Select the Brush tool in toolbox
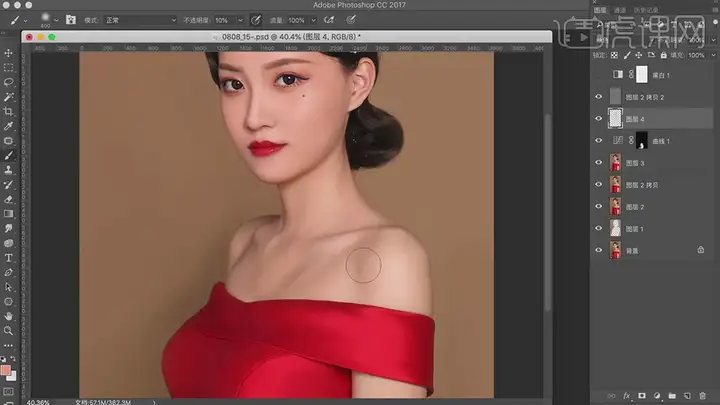Viewport: 720px width, 405px height. click(8, 156)
